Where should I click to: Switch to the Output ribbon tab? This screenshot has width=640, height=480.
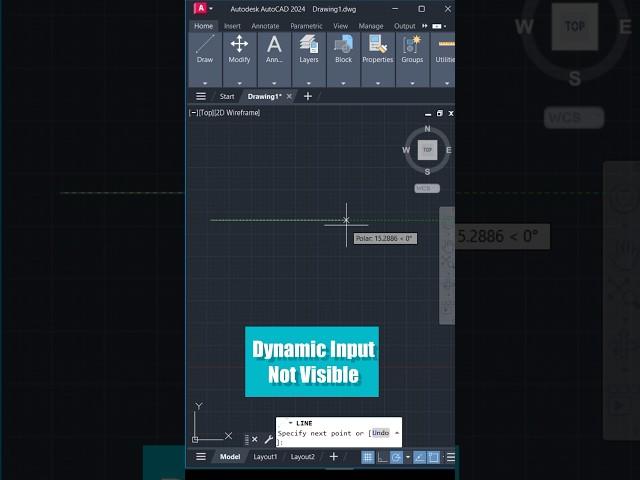[404, 26]
